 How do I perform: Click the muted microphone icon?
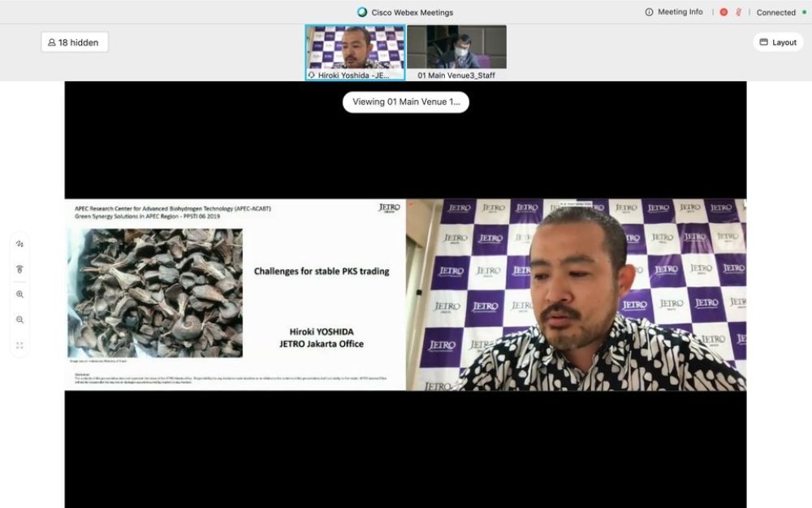(738, 12)
